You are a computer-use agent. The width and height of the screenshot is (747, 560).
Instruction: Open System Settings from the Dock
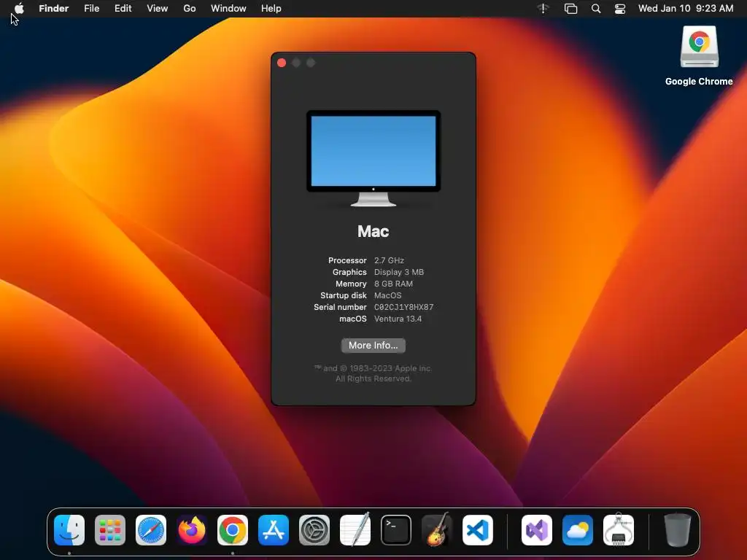click(x=314, y=530)
